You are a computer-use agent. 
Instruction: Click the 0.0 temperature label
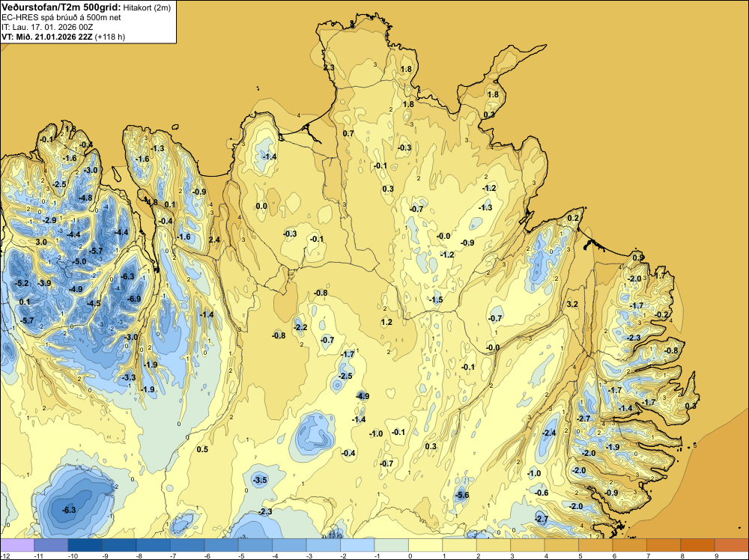pos(261,206)
